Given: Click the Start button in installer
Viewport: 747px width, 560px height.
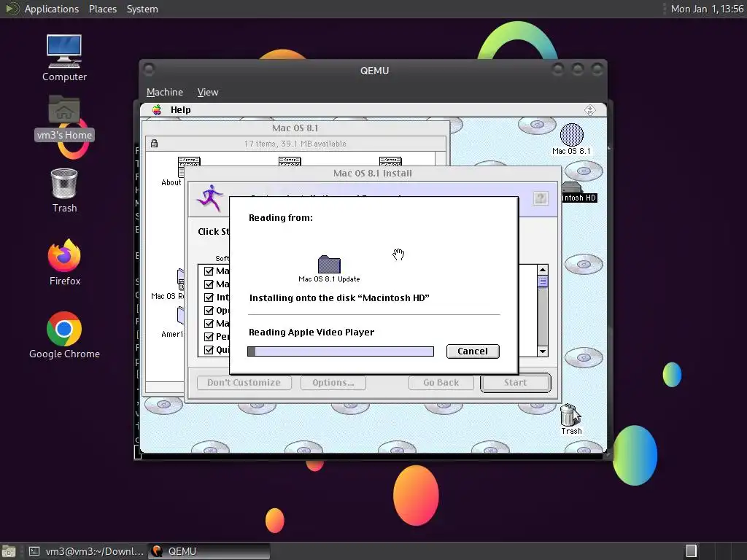Looking at the screenshot, I should coord(516,382).
